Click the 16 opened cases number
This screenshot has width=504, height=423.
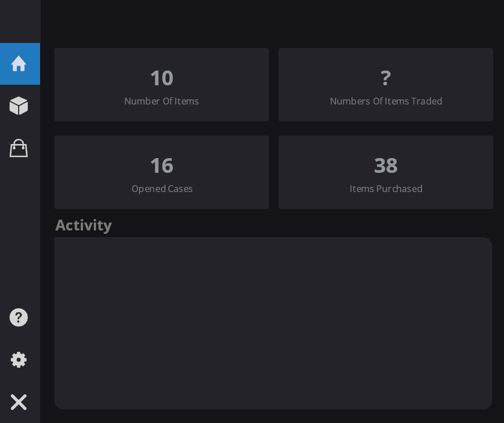(162, 165)
